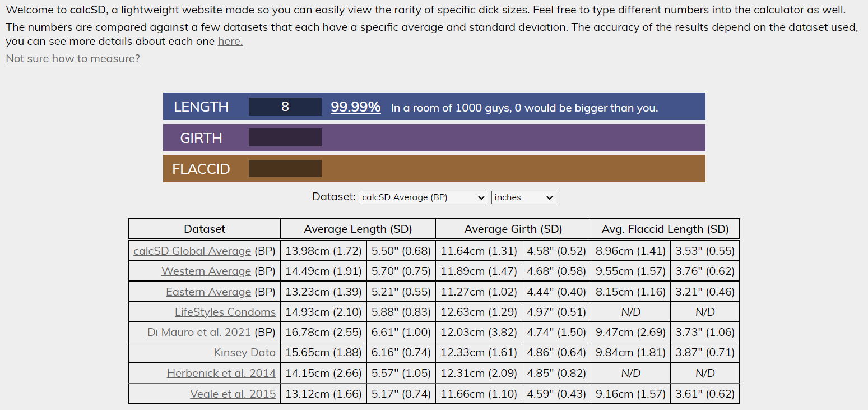This screenshot has height=410, width=868.
Task: Click the 99.99% percentile link
Action: [x=356, y=107]
